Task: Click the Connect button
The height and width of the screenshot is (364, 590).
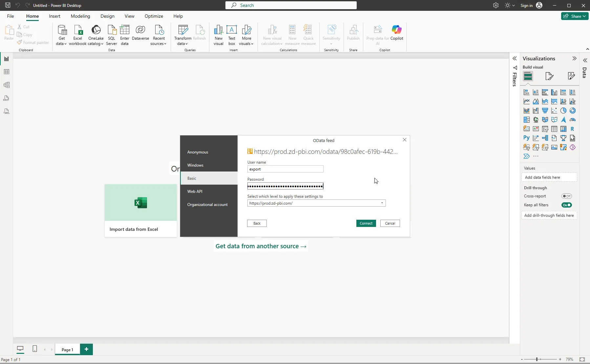Action: click(x=366, y=223)
